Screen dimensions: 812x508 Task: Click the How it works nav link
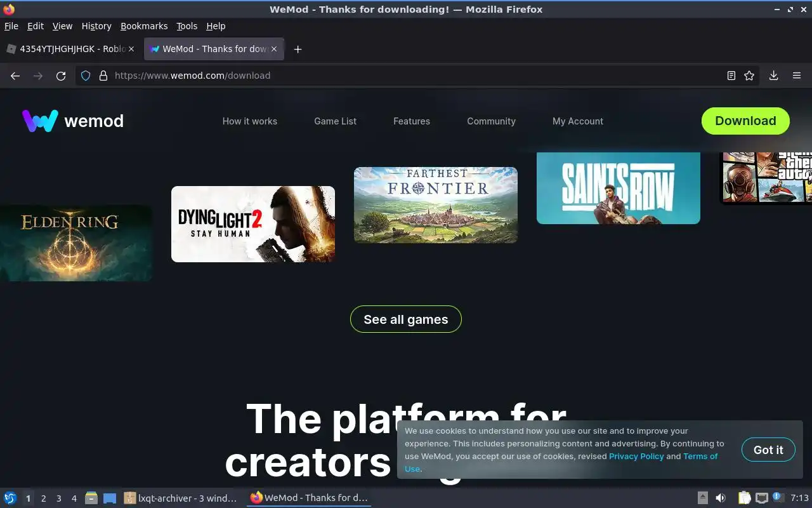tap(250, 121)
